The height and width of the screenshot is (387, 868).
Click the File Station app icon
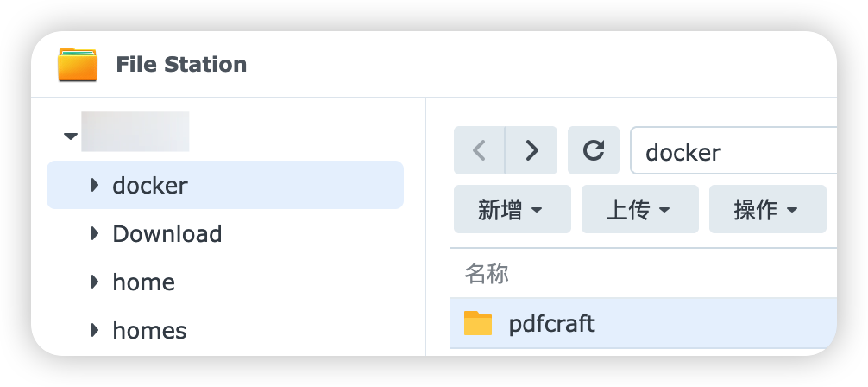(x=78, y=65)
